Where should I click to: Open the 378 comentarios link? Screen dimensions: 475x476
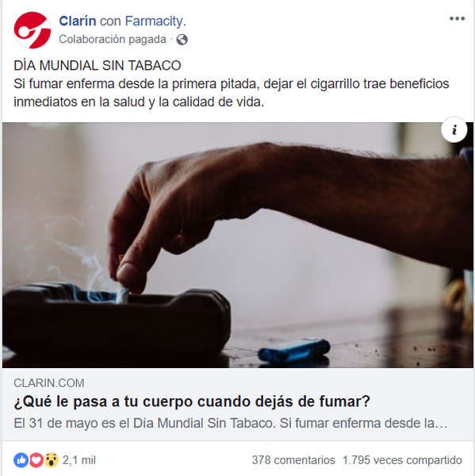(293, 460)
